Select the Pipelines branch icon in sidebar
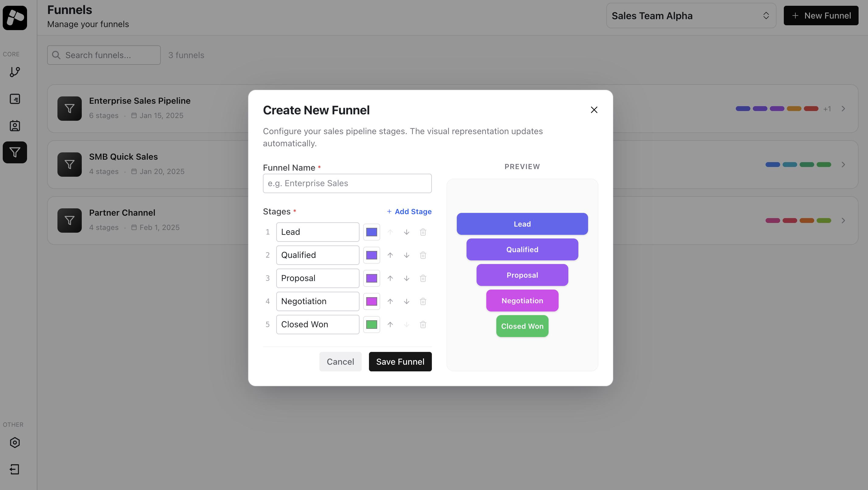 coord(15,72)
